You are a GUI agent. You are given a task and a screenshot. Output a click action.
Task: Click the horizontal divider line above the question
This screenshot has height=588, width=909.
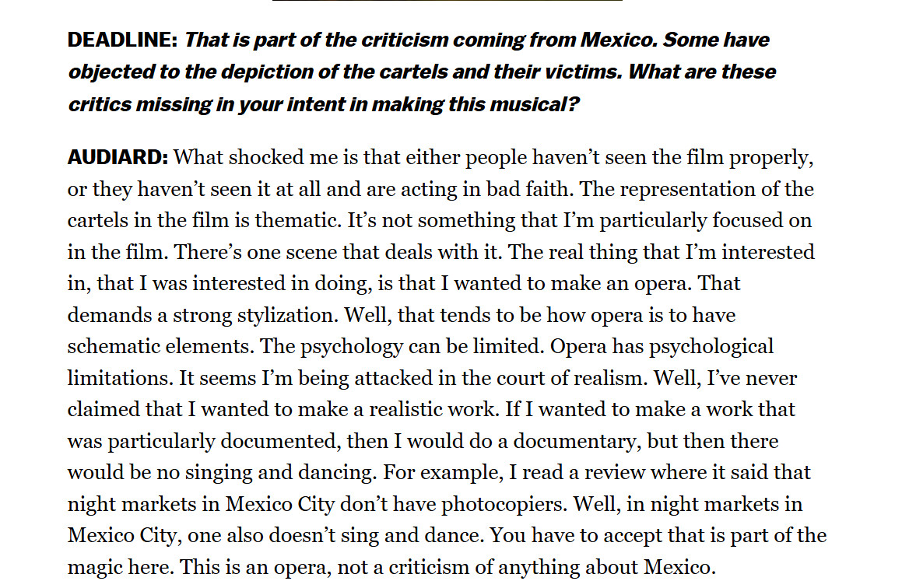coord(447,1)
